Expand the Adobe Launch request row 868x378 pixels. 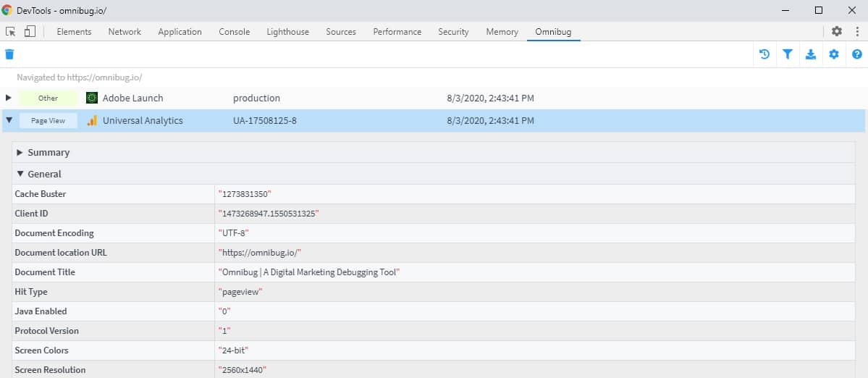tap(8, 98)
